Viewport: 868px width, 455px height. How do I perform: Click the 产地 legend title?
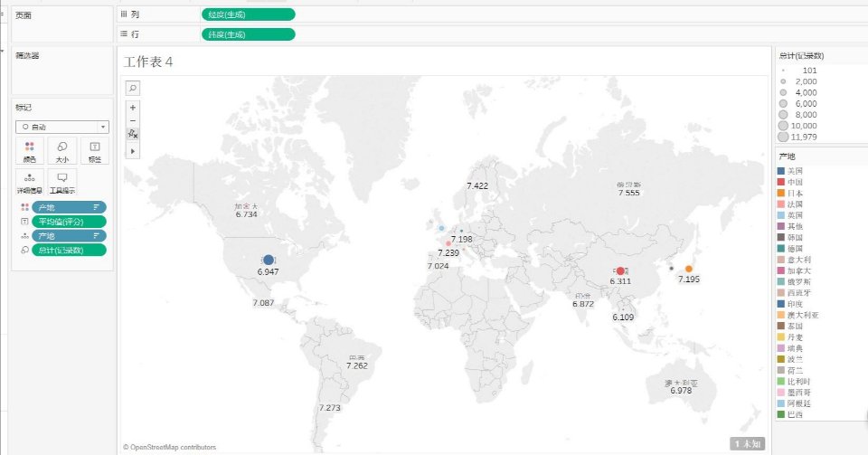pos(787,156)
